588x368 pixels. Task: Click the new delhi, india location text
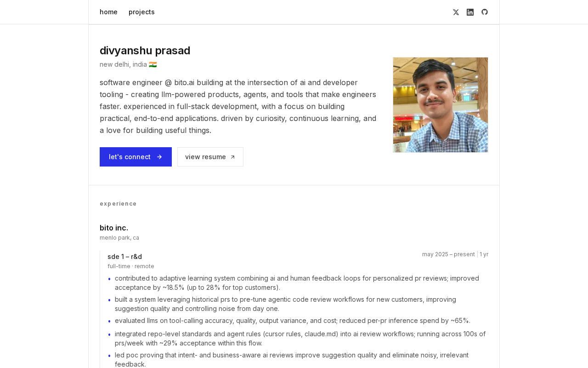click(x=123, y=64)
